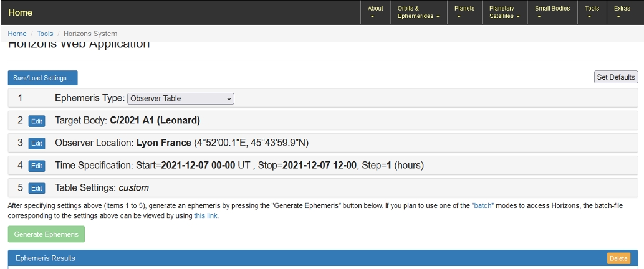Click the Home brand link
The width and height of the screenshot is (644, 269).
point(20,12)
